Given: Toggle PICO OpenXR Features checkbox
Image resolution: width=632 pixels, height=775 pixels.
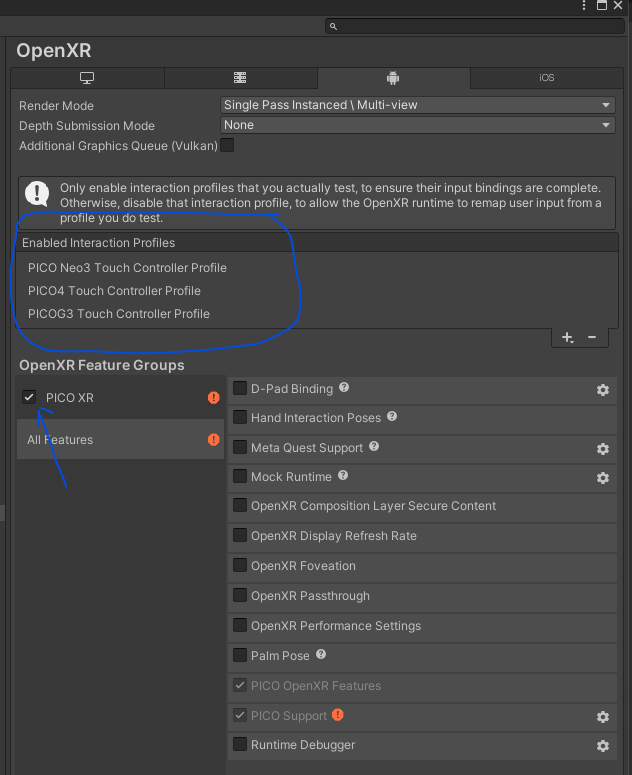Looking at the screenshot, I should point(240,686).
